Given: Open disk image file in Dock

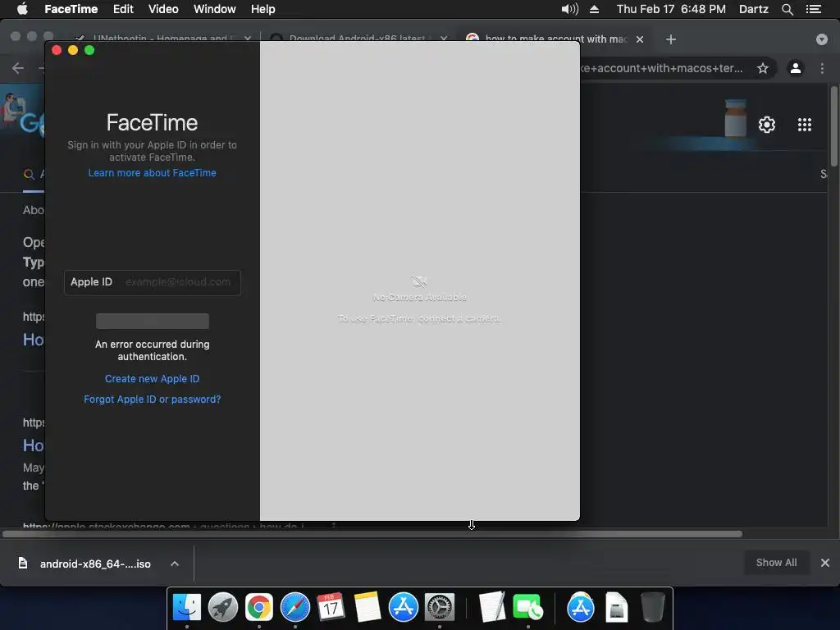Looking at the screenshot, I should pyautogui.click(x=617, y=608).
